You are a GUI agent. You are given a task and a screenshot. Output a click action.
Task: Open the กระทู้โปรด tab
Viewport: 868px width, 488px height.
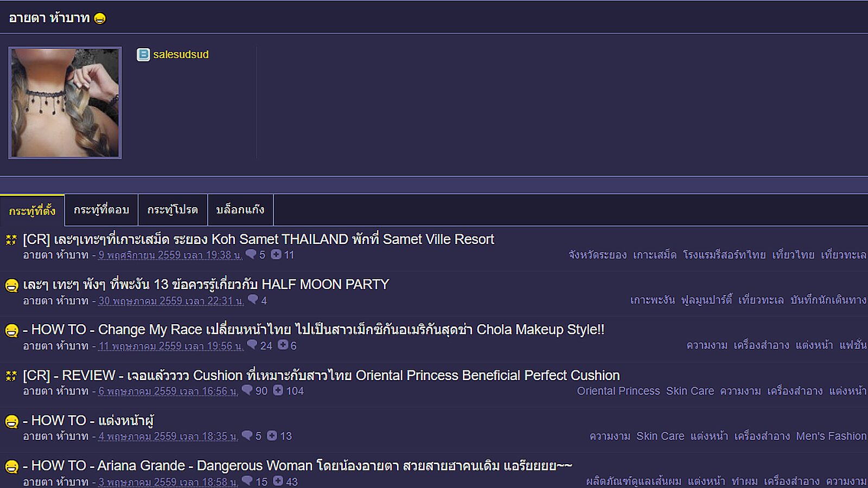tap(173, 210)
